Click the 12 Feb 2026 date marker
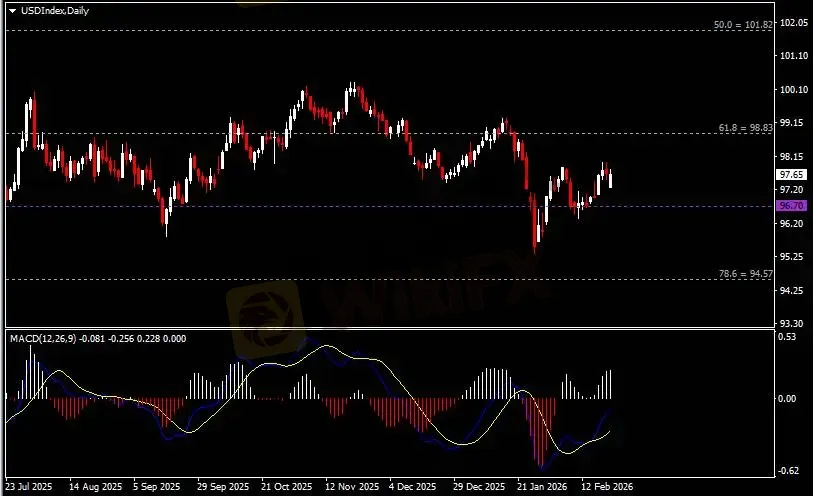Viewport: 813px width, 496px height. 607,487
